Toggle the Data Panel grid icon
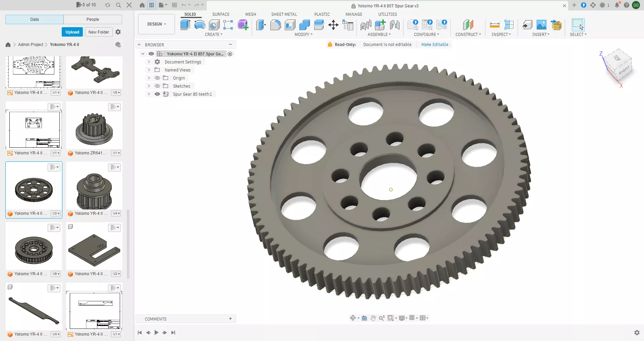The width and height of the screenshot is (644, 341). (x=152, y=5)
